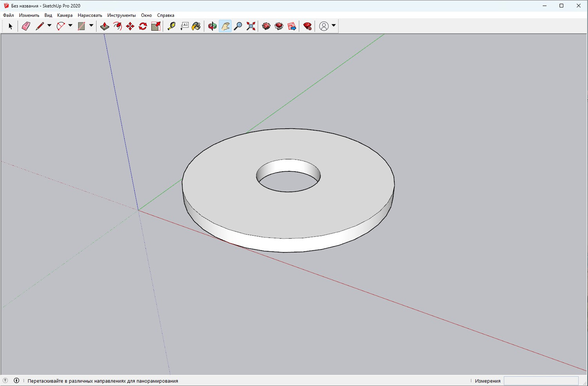Open the Инструменты menu

pyautogui.click(x=122, y=15)
